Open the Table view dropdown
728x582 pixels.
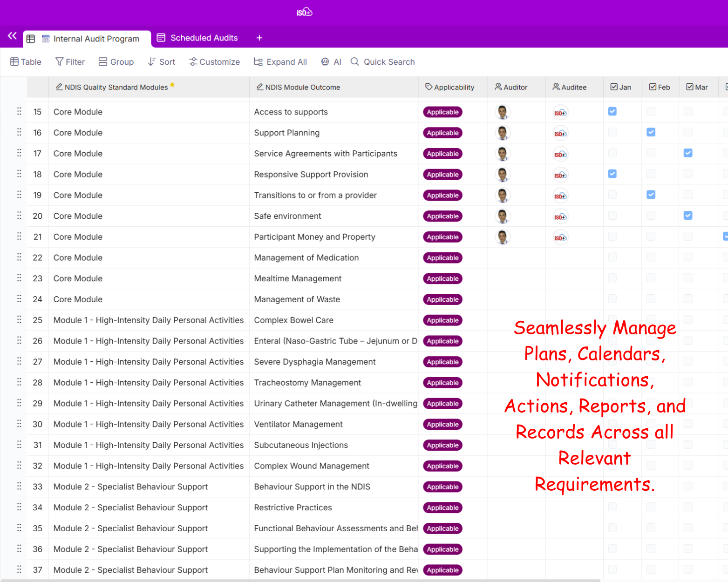(26, 62)
